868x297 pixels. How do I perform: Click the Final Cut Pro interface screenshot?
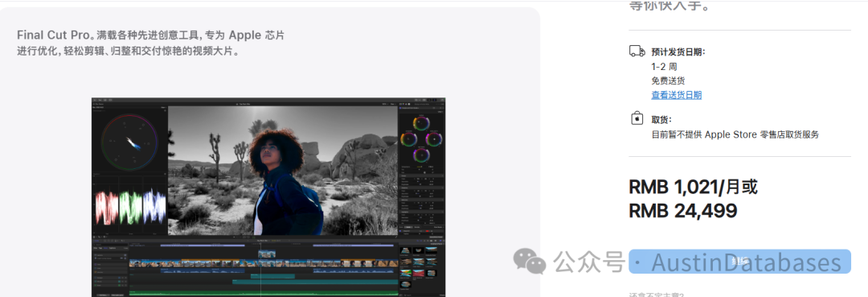click(268, 197)
